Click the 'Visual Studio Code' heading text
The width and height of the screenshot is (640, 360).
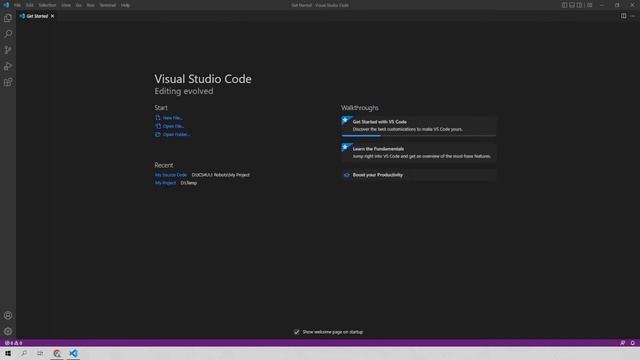203,79
